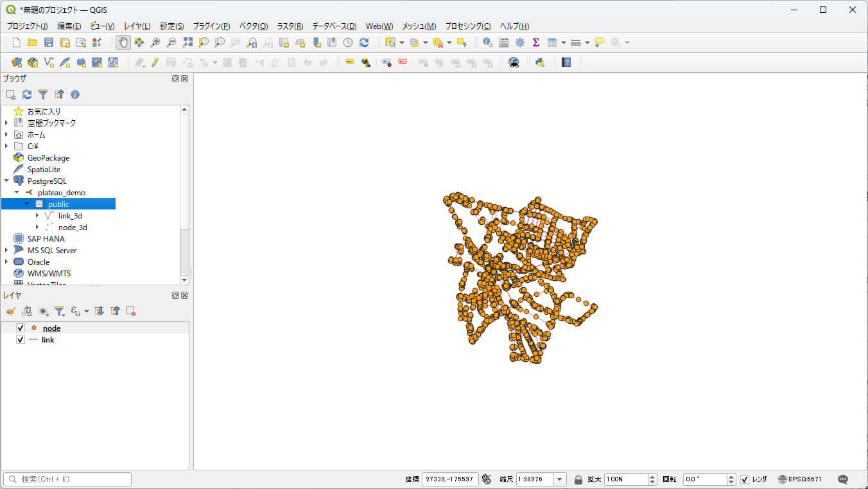868x489 pixels.
Task: Collapse the PostgreSQL tree node
Action: click(x=6, y=181)
